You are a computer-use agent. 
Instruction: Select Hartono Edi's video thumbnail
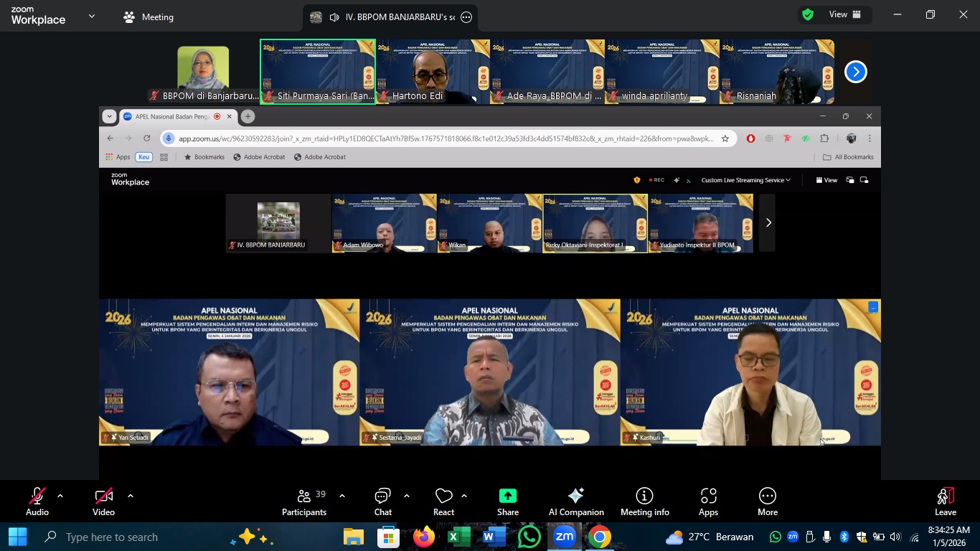[x=433, y=72]
